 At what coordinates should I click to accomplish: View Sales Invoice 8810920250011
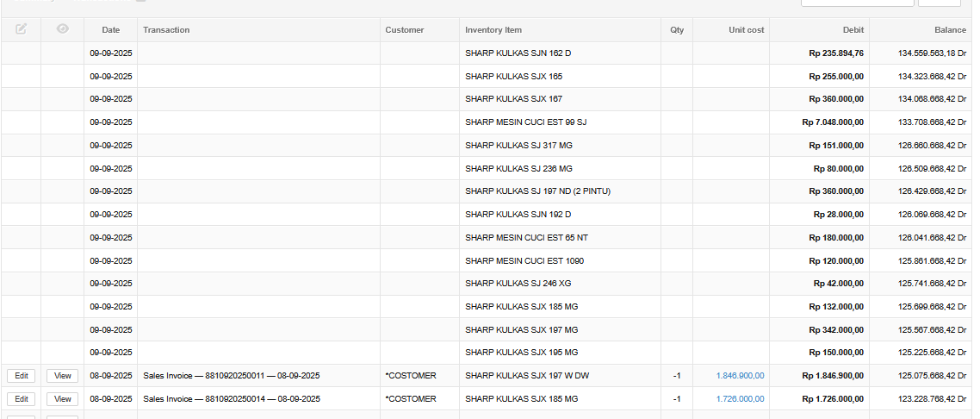[x=63, y=376]
